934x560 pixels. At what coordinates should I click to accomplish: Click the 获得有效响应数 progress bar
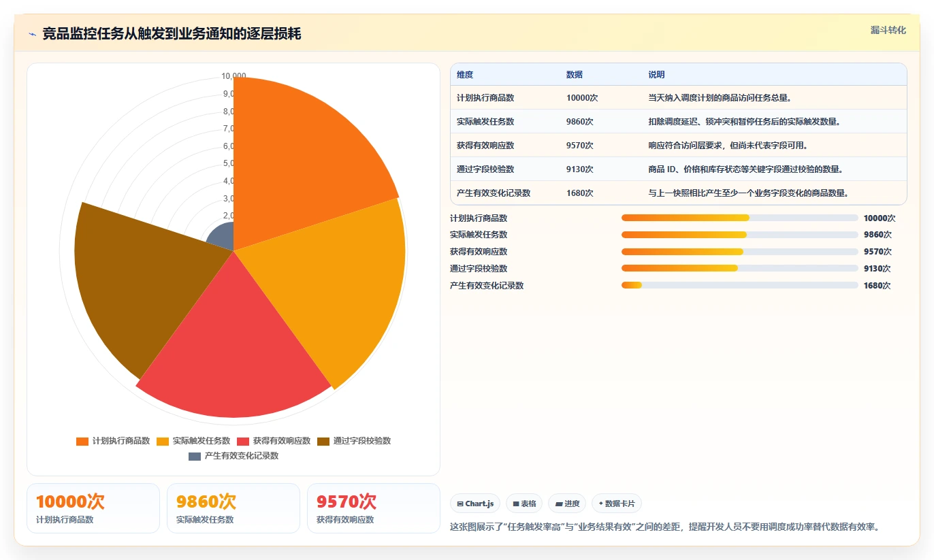(x=739, y=252)
